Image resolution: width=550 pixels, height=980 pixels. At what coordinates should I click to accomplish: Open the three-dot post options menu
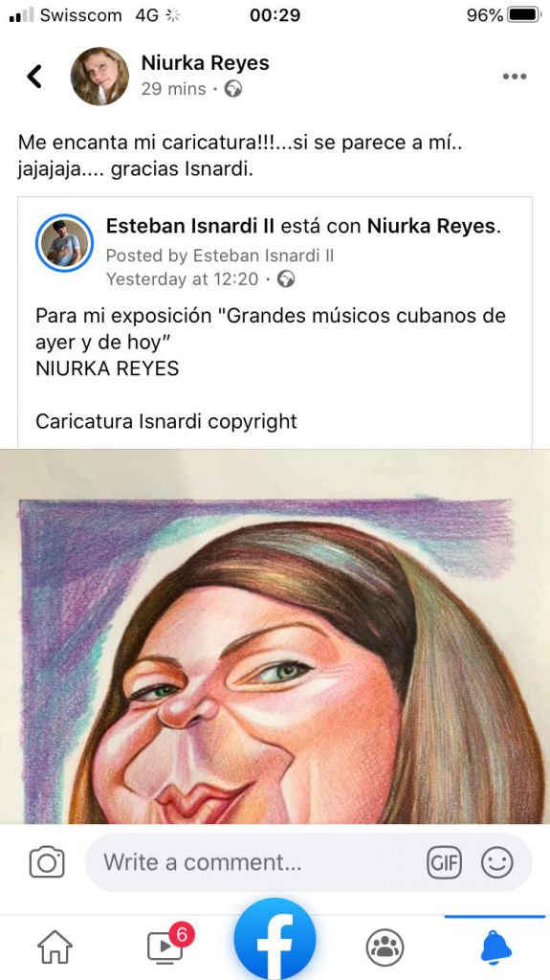(515, 77)
